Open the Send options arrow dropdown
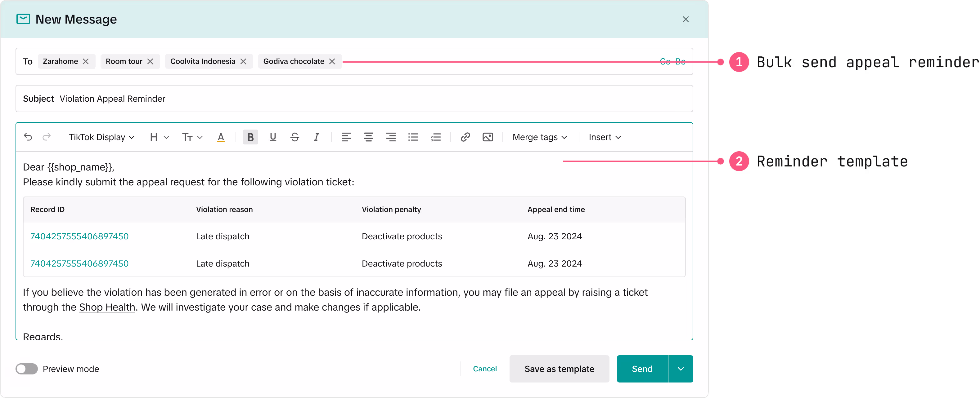 tap(681, 369)
